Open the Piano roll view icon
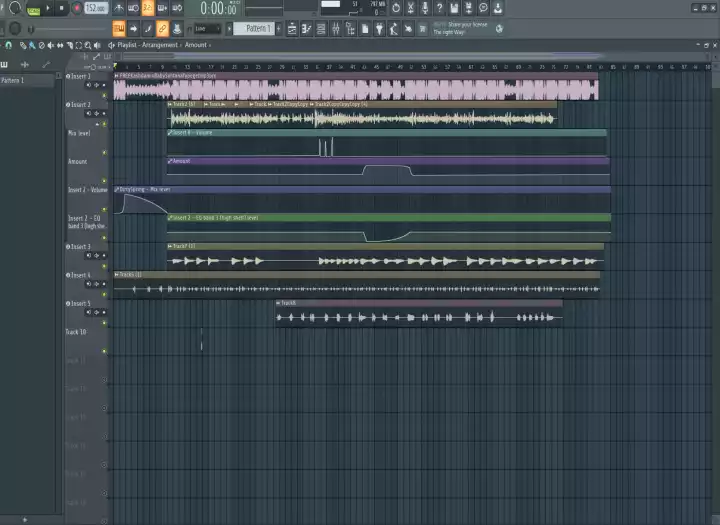The height and width of the screenshot is (525, 720). [306, 29]
